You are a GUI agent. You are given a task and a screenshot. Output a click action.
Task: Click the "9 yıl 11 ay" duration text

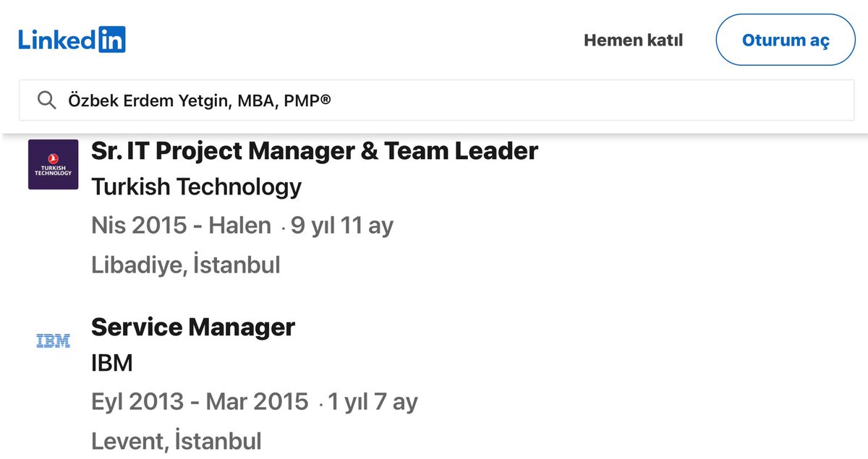(342, 226)
